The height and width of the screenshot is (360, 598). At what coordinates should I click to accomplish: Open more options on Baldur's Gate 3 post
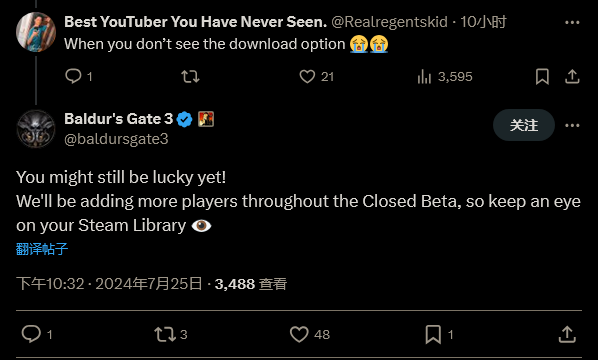point(572,125)
